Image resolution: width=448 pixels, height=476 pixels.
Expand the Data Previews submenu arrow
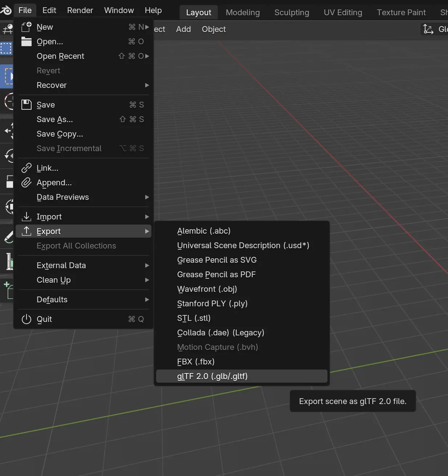[x=147, y=197]
